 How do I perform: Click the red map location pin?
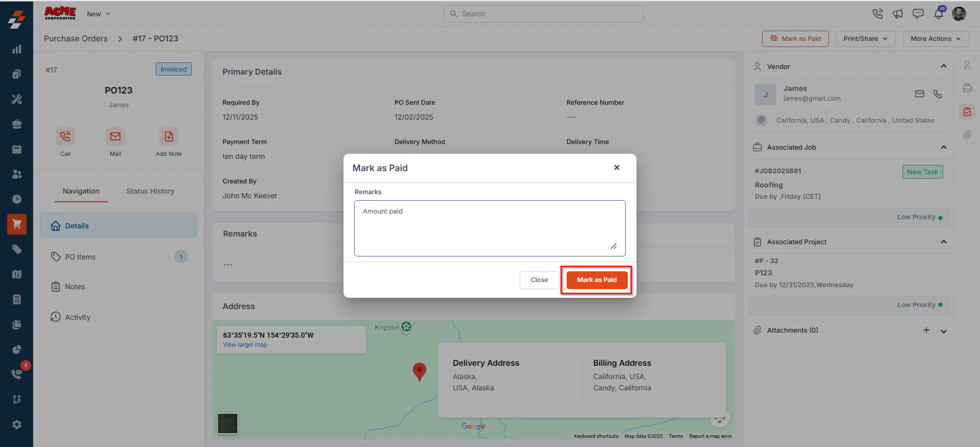point(420,372)
